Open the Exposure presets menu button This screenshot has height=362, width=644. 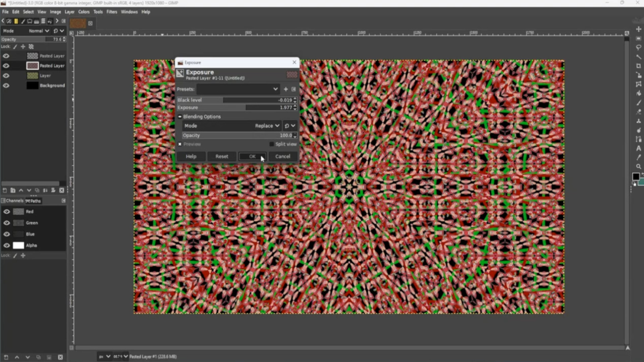pyautogui.click(x=293, y=89)
